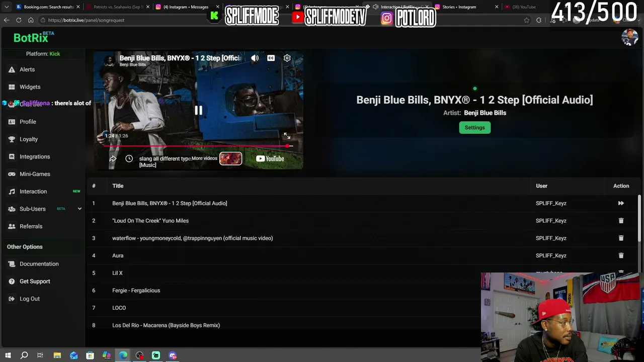Viewport: 644px width, 362px height.
Task: Open Microsoft Edge from the taskbar
Action: 123,355
